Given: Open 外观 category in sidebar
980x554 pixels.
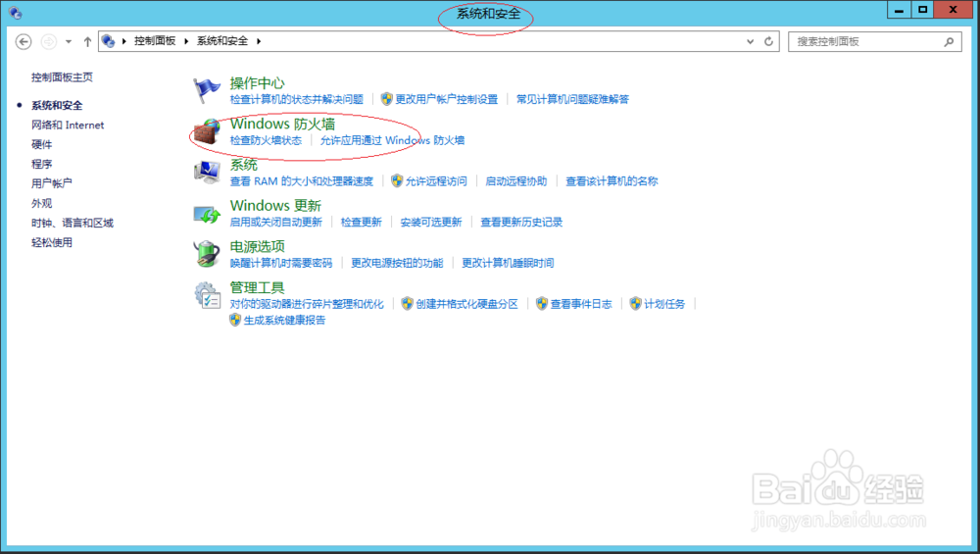Looking at the screenshot, I should [x=42, y=203].
